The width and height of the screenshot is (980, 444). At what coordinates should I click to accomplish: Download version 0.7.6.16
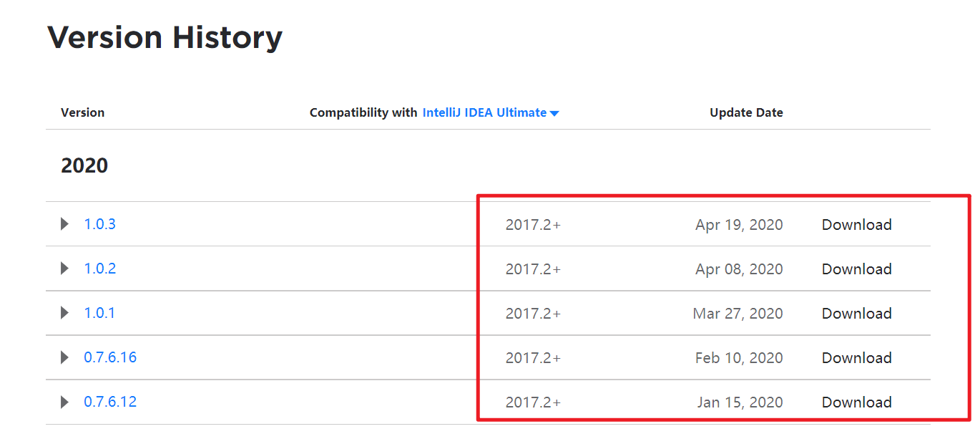(856, 358)
